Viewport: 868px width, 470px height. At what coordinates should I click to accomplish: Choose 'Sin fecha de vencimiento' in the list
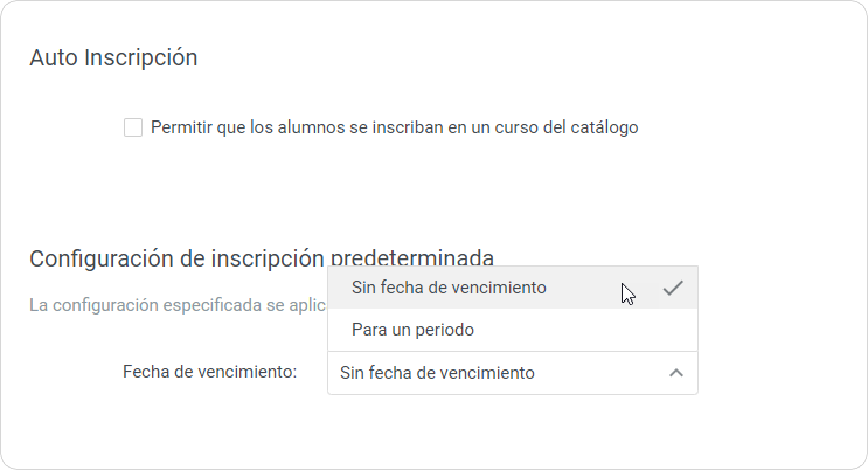(449, 288)
